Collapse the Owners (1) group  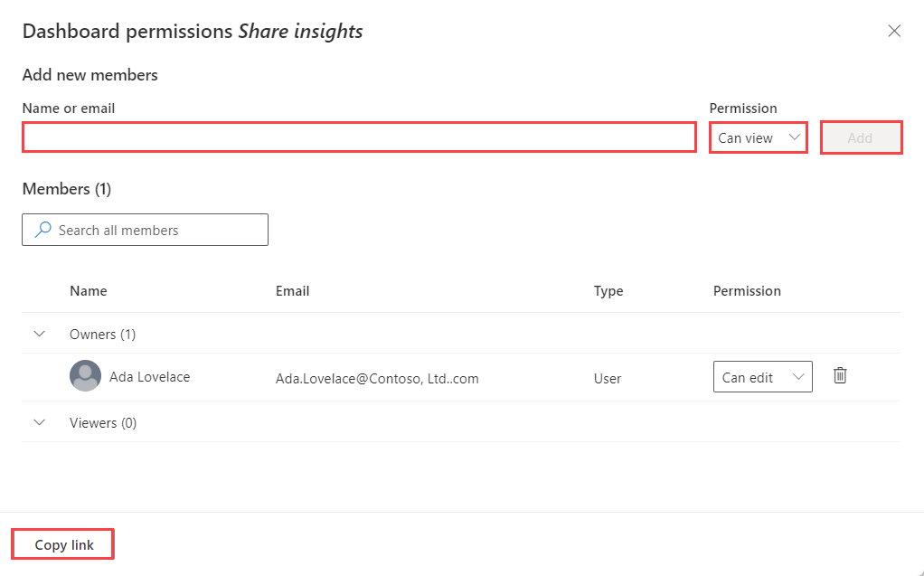tap(40, 334)
